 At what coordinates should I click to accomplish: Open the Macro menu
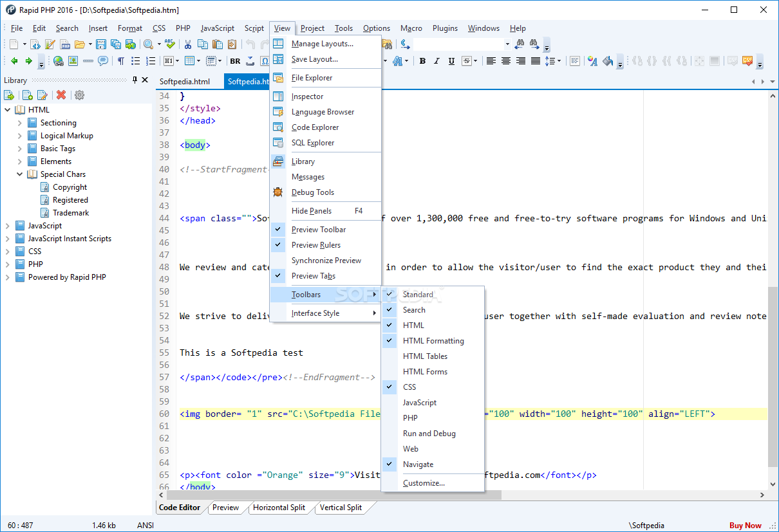point(411,28)
